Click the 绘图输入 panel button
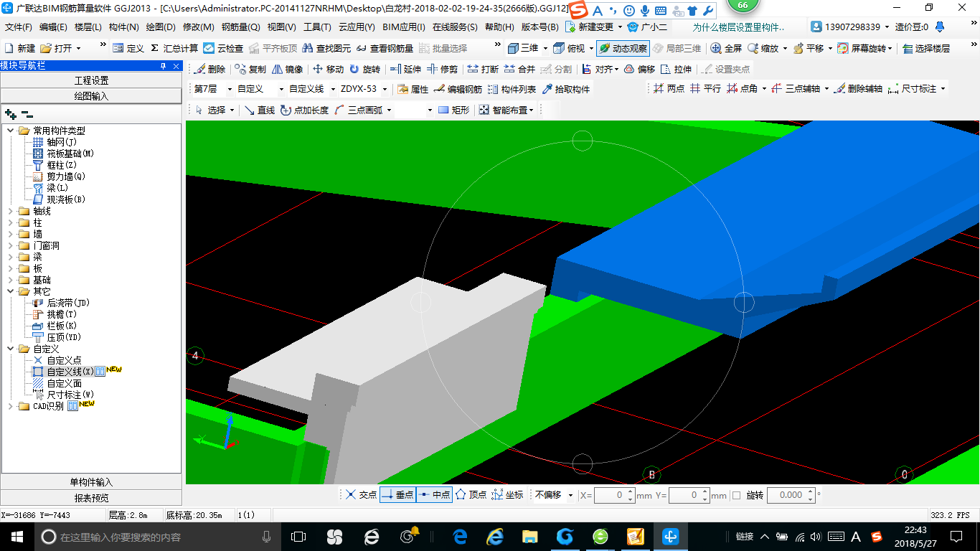Image resolution: width=980 pixels, height=551 pixels. 91,95
